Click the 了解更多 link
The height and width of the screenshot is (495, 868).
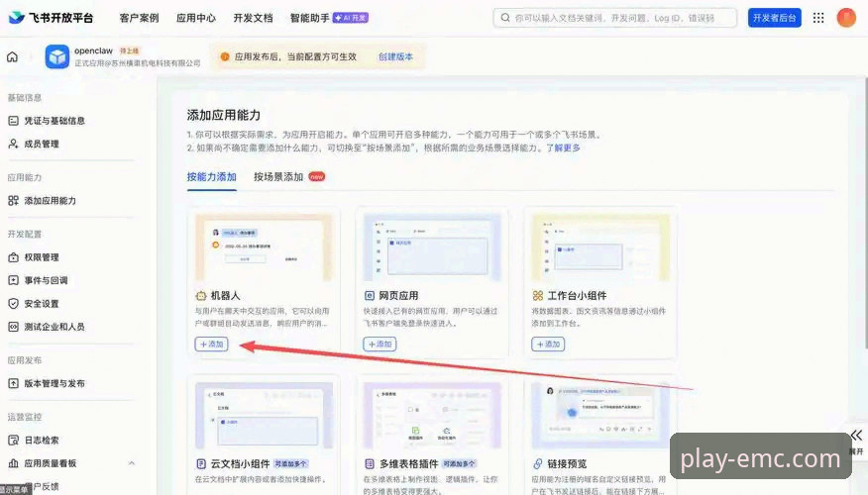point(563,148)
